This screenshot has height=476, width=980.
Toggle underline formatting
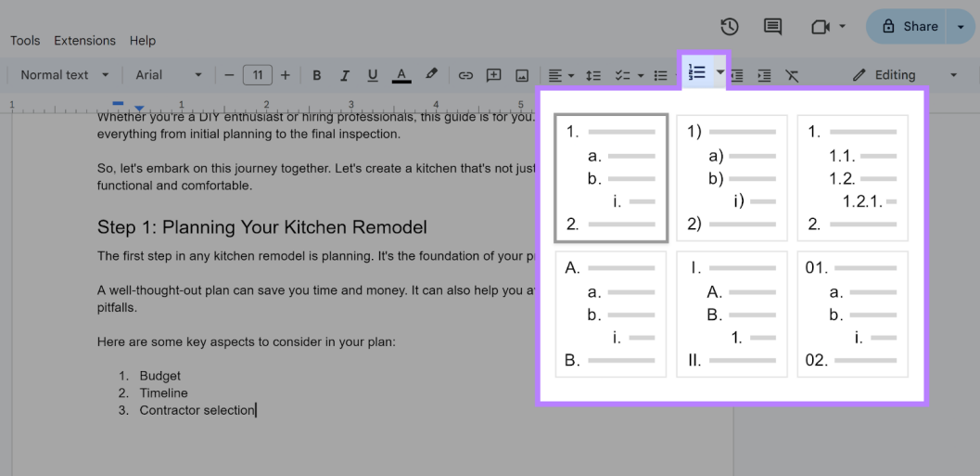click(373, 75)
